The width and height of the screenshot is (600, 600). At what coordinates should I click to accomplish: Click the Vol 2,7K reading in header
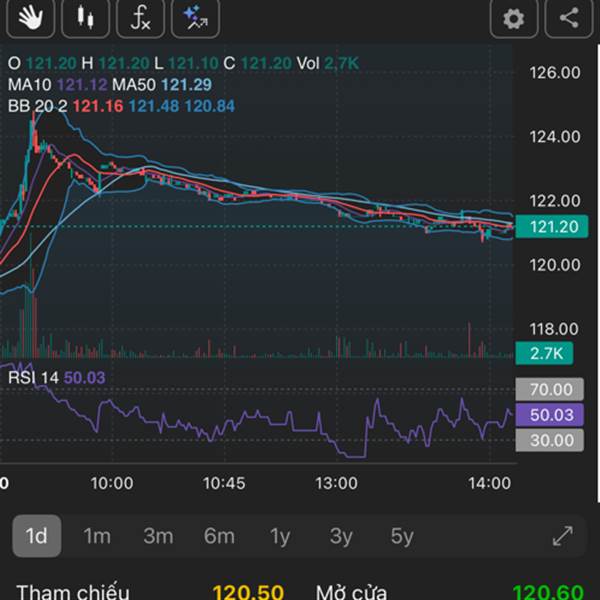pos(328,63)
